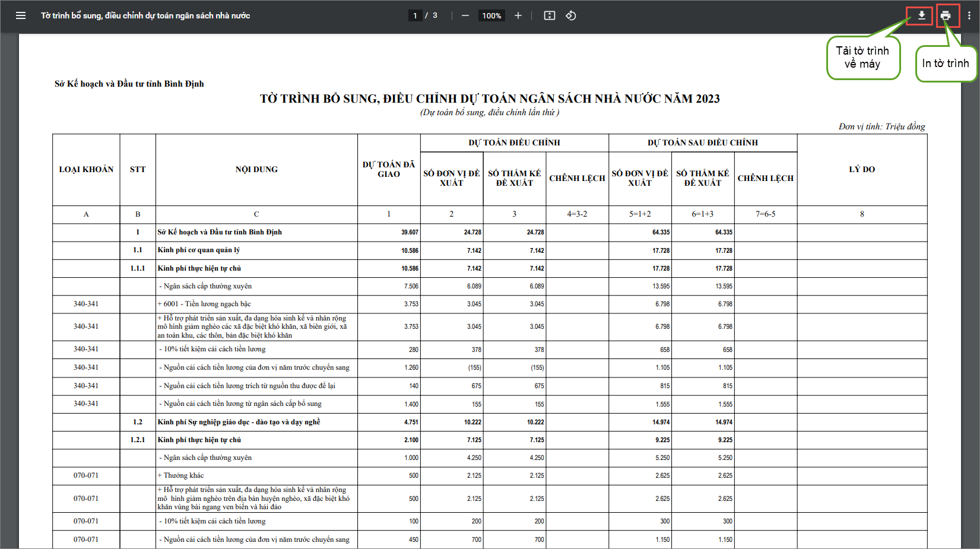980x549 pixels.
Task: Click the zoom in plus icon
Action: click(x=518, y=15)
